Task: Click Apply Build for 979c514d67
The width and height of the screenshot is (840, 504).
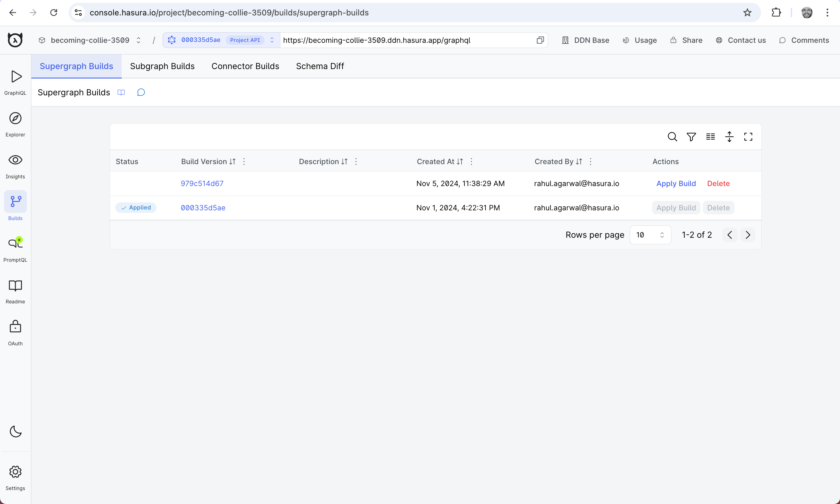Action: click(676, 184)
